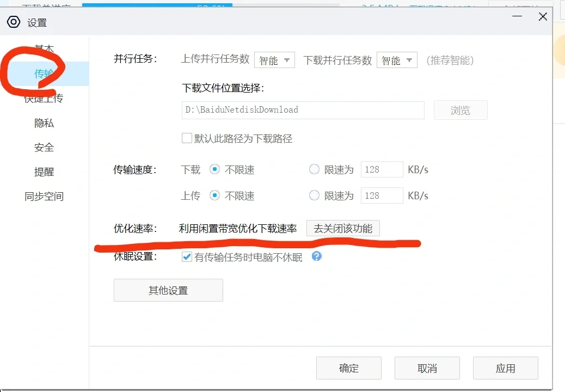Select 限速为 for download speed
Screen dimensions: 565x392
point(314,169)
